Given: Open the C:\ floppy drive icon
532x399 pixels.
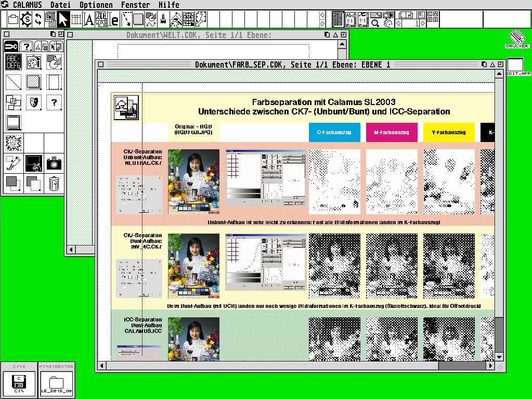Looking at the screenshot, I should click(x=19, y=383).
